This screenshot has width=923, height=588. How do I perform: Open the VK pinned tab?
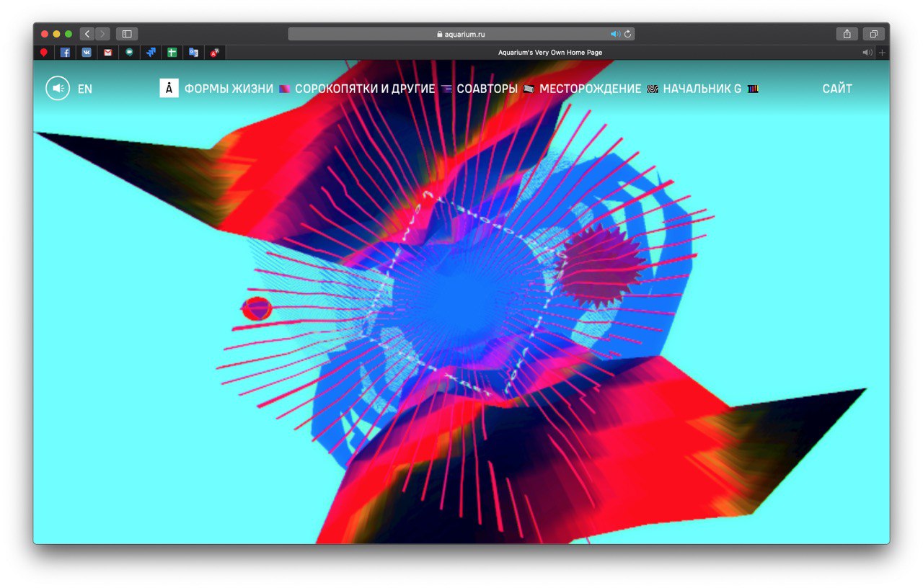click(87, 53)
